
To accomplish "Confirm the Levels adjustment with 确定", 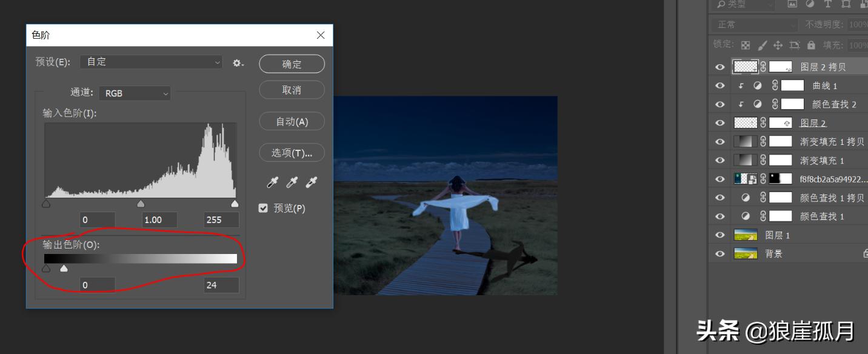I will click(292, 63).
